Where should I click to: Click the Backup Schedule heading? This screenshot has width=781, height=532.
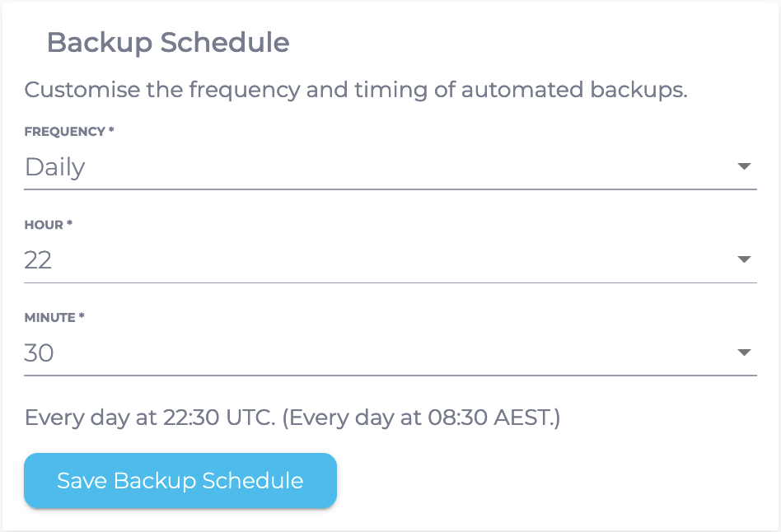point(168,43)
